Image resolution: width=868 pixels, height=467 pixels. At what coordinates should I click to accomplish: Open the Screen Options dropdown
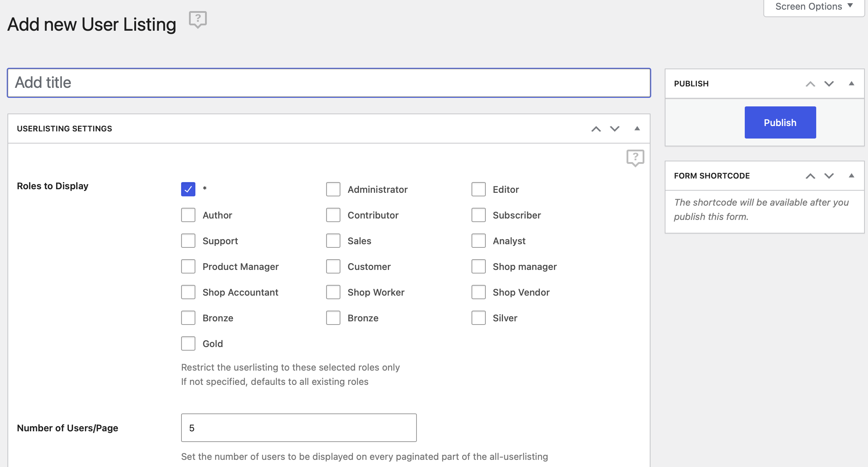pos(813,7)
